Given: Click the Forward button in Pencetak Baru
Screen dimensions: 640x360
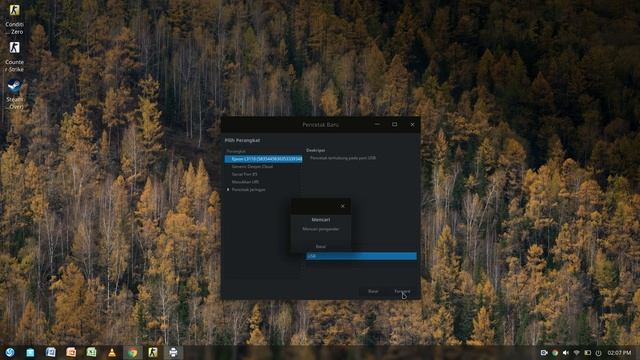Looking at the screenshot, I should [x=402, y=291].
